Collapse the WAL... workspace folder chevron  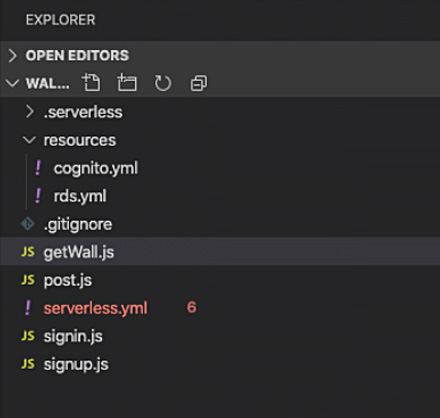point(12,83)
